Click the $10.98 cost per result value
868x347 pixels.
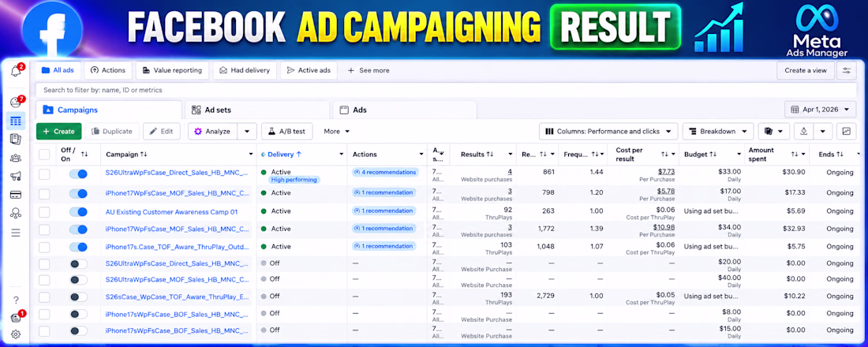pos(664,227)
